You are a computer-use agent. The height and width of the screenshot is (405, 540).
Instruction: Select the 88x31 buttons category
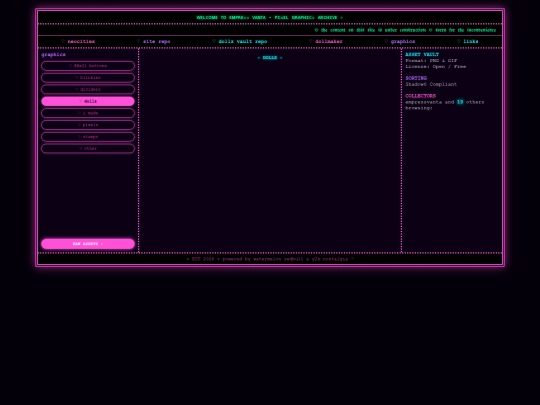coord(88,66)
